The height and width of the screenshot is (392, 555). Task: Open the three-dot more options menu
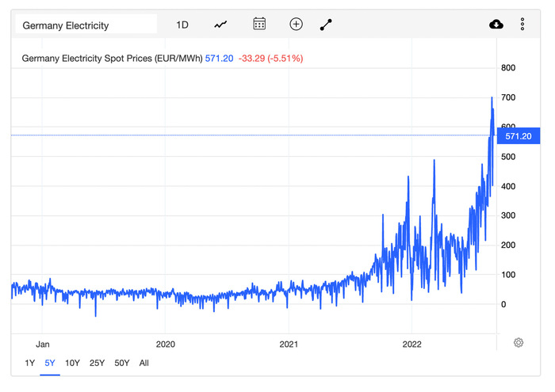[522, 25]
